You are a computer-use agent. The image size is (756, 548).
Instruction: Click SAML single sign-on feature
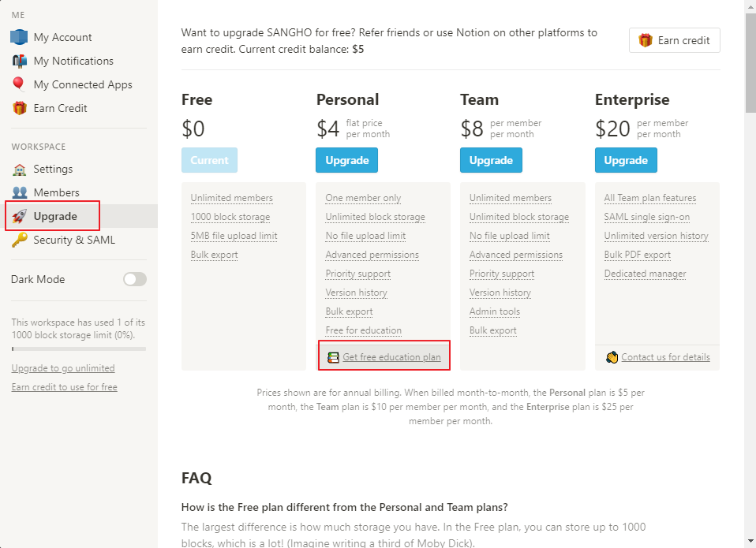point(647,217)
